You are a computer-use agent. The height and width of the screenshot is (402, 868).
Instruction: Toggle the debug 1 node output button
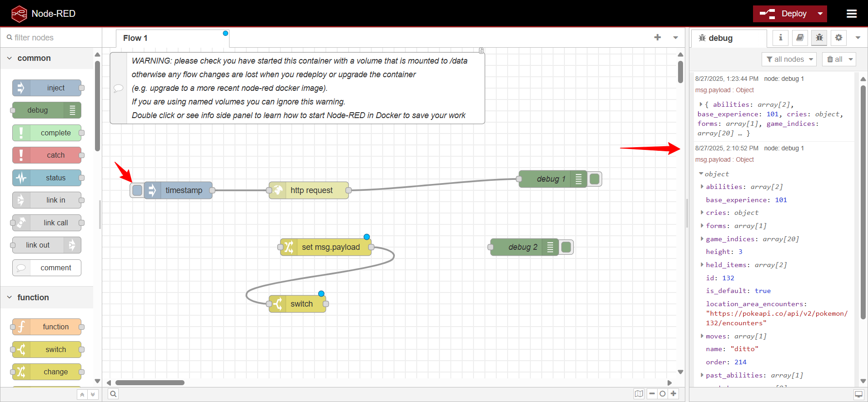(x=594, y=179)
